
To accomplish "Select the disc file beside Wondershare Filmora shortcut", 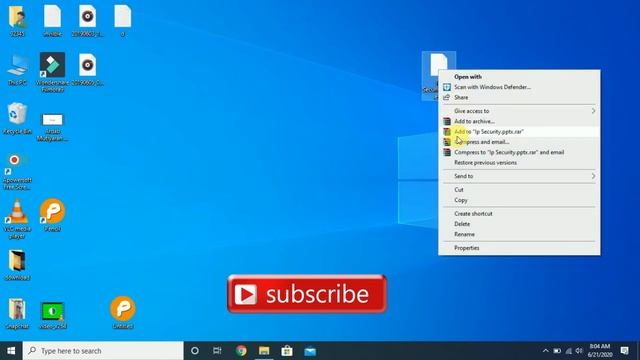I will [x=87, y=65].
